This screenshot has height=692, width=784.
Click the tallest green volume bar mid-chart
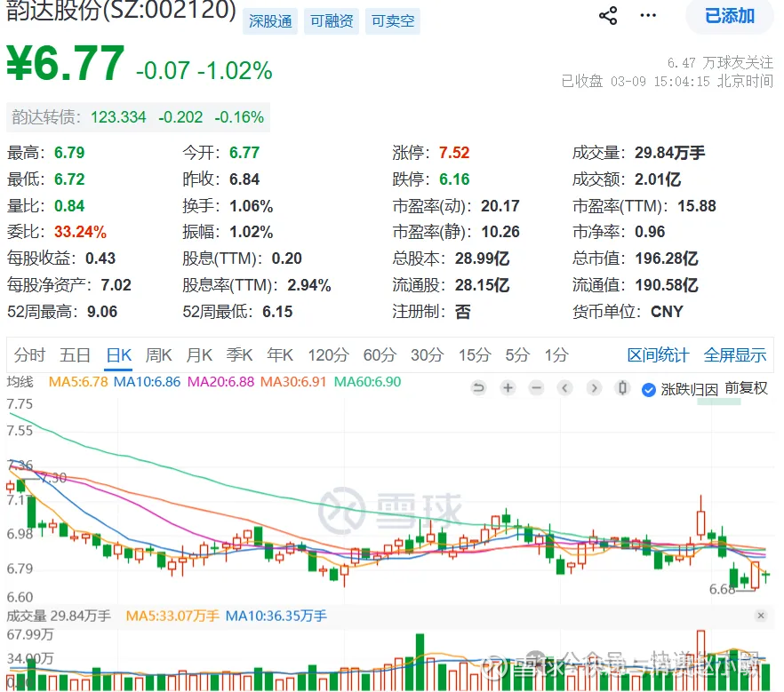pyautogui.click(x=420, y=662)
